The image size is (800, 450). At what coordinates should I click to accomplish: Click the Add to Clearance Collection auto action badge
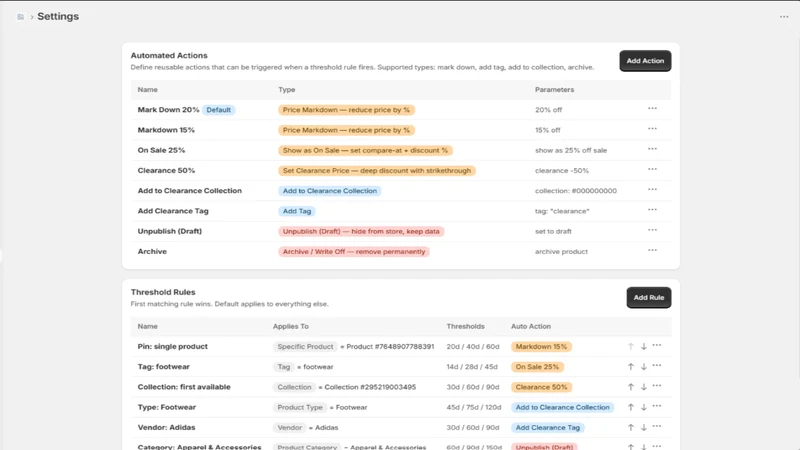(562, 408)
